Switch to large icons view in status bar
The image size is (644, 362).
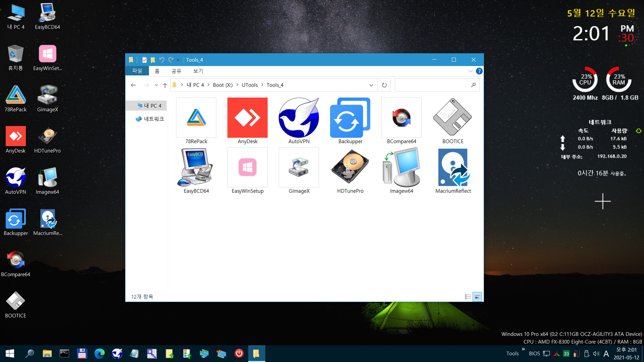[477, 297]
